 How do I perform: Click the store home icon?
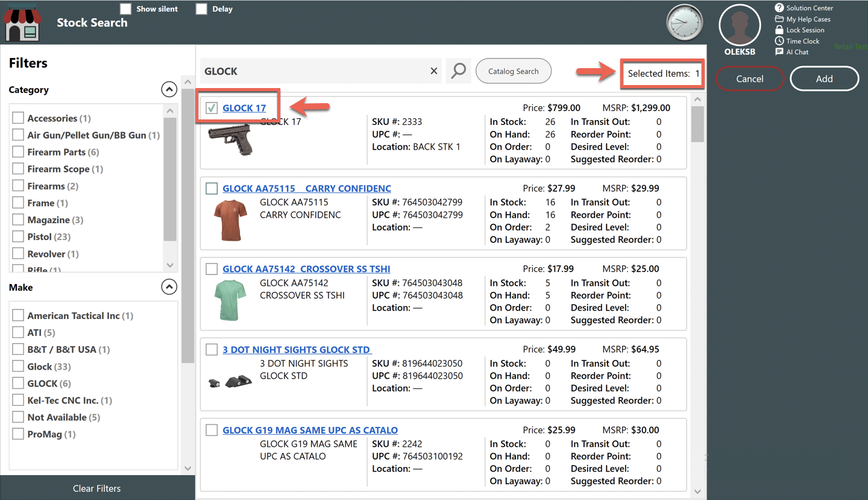tap(22, 22)
